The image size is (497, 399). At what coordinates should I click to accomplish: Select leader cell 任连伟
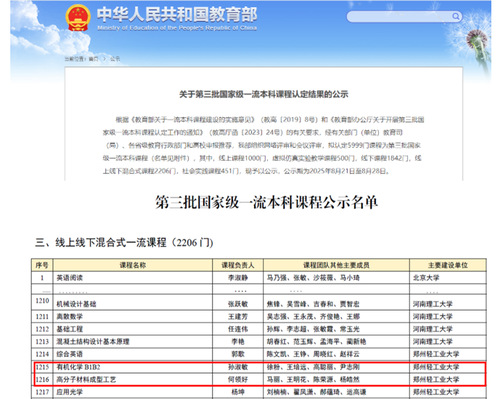[x=238, y=329]
